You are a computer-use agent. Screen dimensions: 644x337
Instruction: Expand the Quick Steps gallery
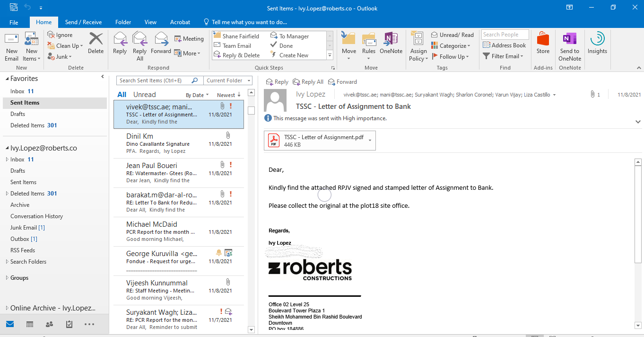click(330, 56)
